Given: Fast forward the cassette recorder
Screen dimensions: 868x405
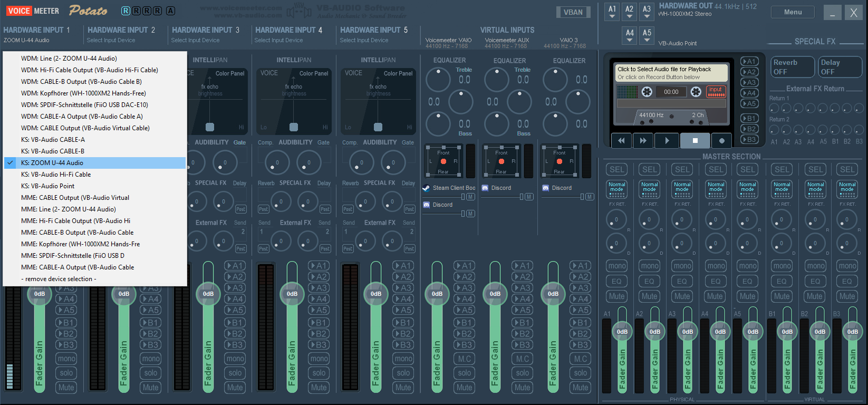Looking at the screenshot, I should [643, 140].
